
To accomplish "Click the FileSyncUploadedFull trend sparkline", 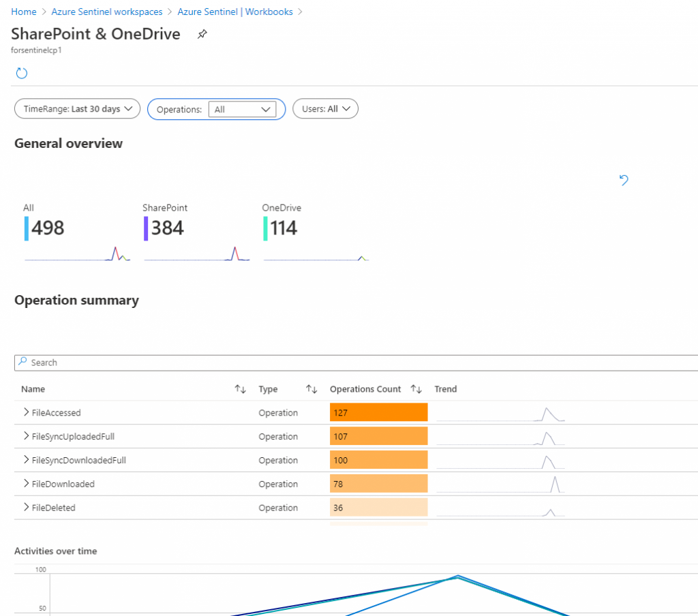I will [x=501, y=437].
